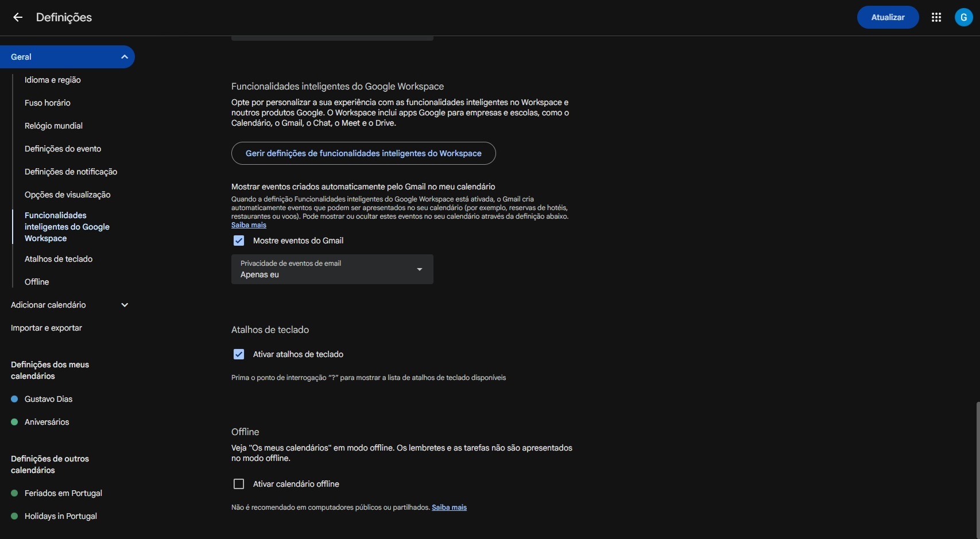Enable Ativar calendário offline checkbox
This screenshot has height=539, width=980.
coord(239,484)
